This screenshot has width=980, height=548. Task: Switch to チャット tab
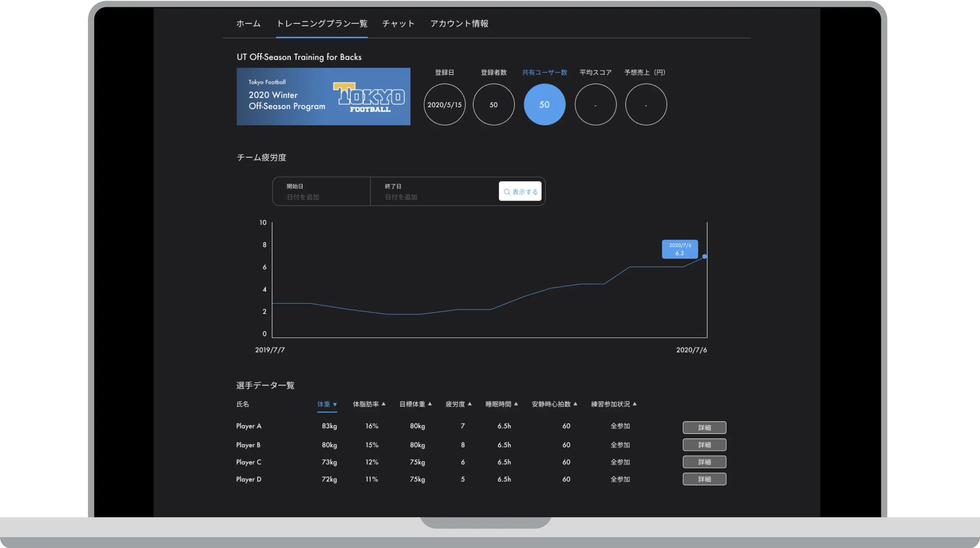[398, 23]
